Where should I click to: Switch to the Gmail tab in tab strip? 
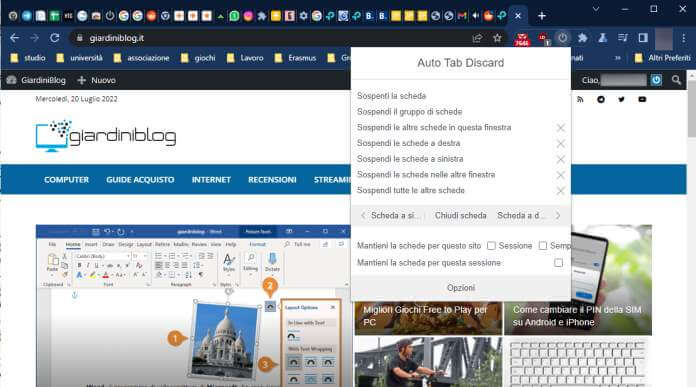click(x=462, y=16)
